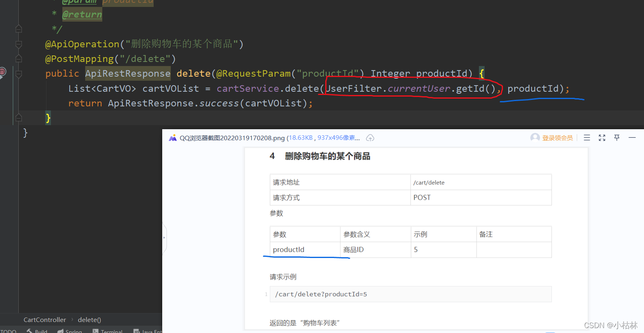
Task: Click the 返回的是 购物车列表 text line
Action: tap(304, 323)
